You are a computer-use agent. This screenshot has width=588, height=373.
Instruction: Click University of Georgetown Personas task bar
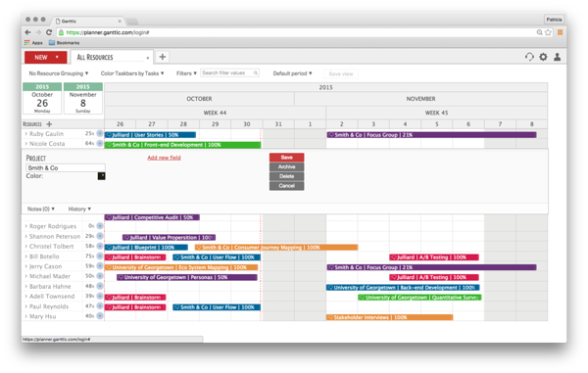187,277
